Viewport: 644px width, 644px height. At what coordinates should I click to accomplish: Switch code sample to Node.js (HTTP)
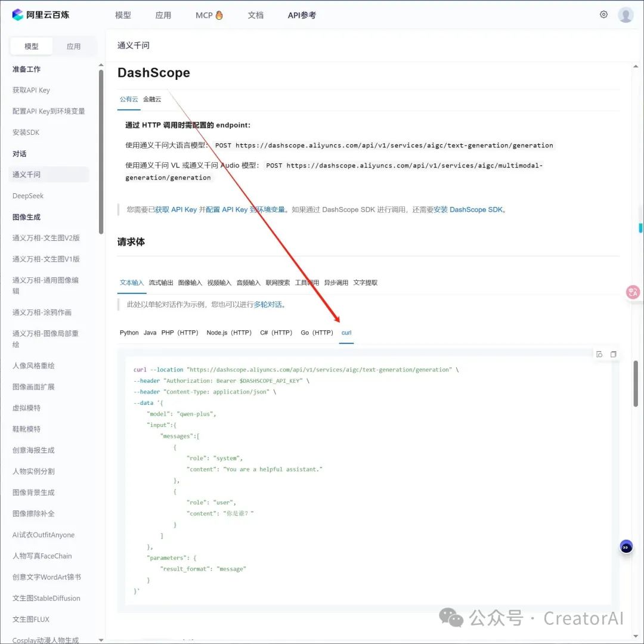click(x=229, y=333)
